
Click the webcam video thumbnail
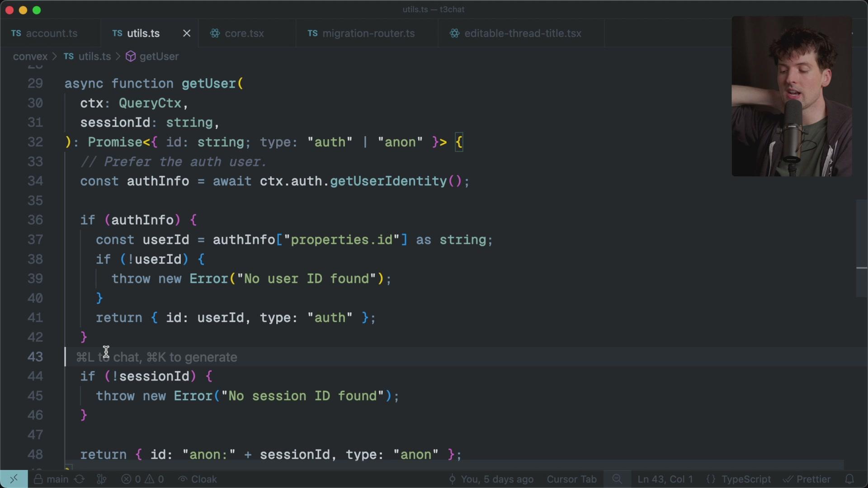(792, 96)
